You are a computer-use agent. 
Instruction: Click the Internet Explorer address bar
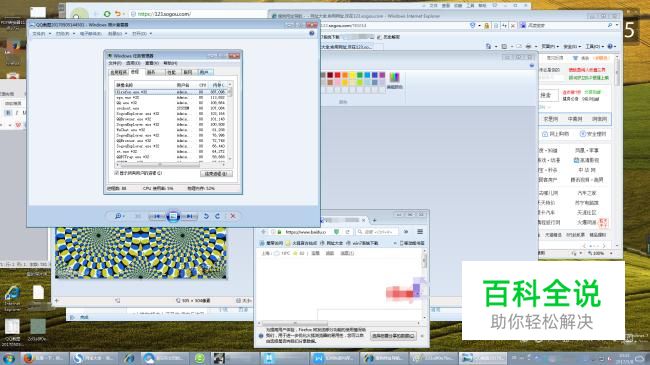pyautogui.click(x=394, y=26)
